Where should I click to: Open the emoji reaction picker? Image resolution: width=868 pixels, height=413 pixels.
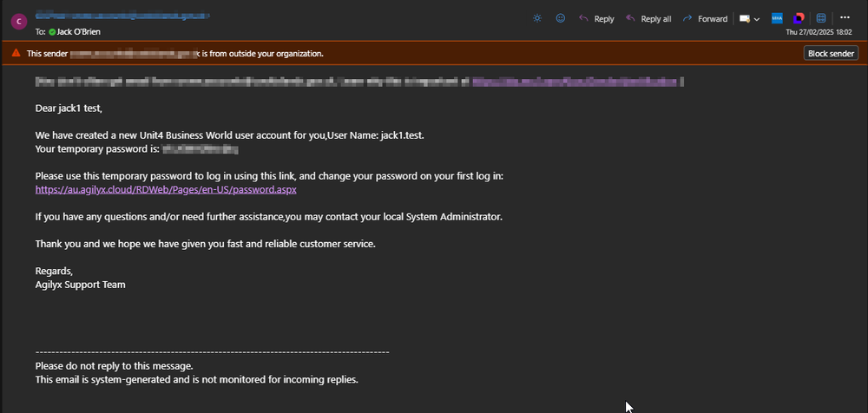point(561,18)
